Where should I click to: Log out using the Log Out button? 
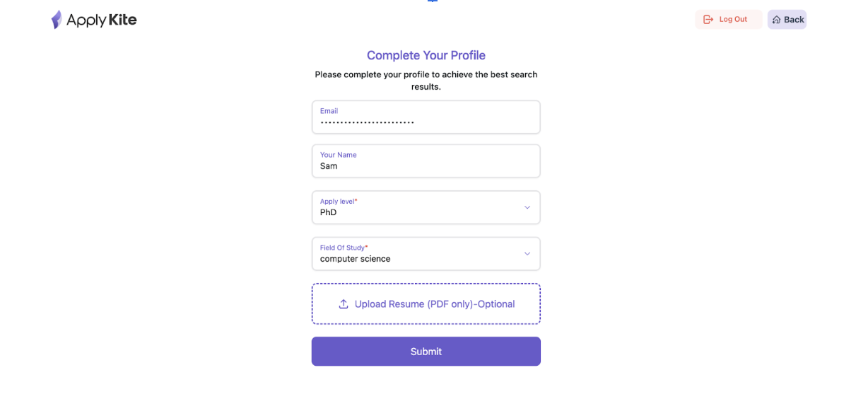point(728,19)
